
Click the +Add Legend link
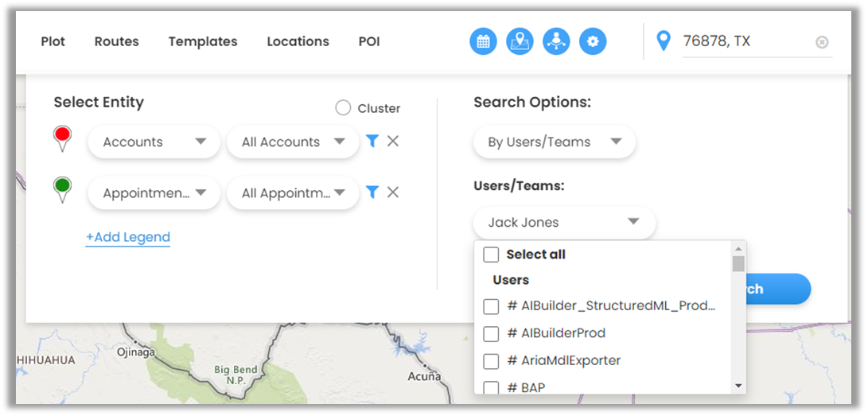point(128,237)
